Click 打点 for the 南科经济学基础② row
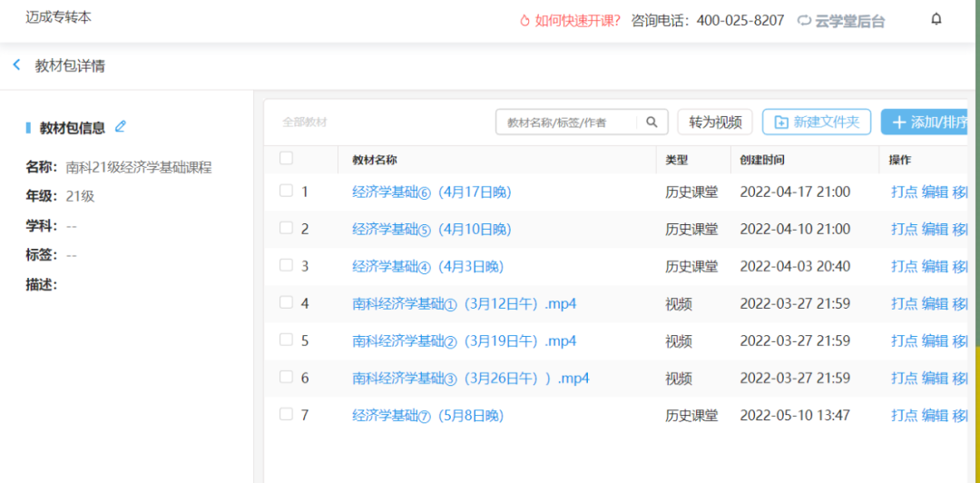 pos(904,341)
